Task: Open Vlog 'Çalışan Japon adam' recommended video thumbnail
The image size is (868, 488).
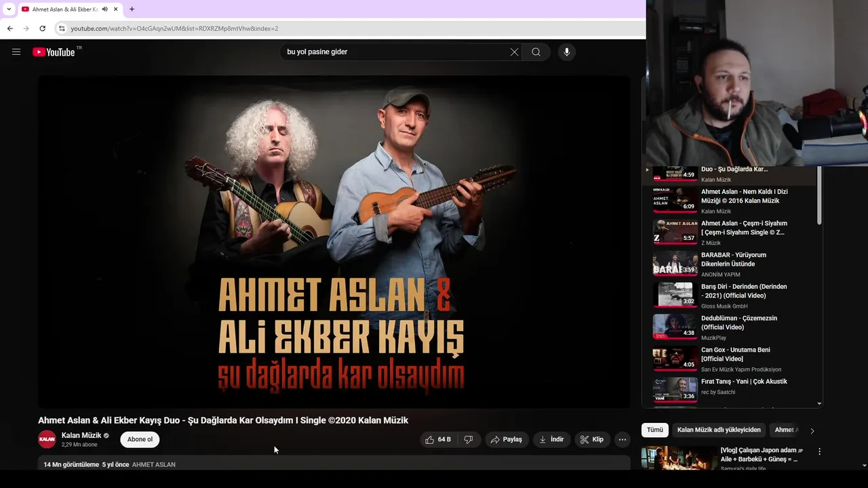Action: [x=679, y=457]
